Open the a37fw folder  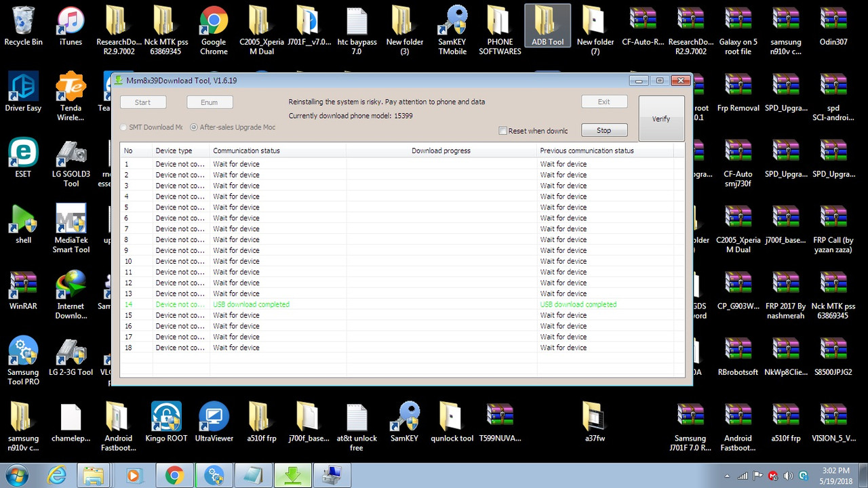(x=595, y=423)
